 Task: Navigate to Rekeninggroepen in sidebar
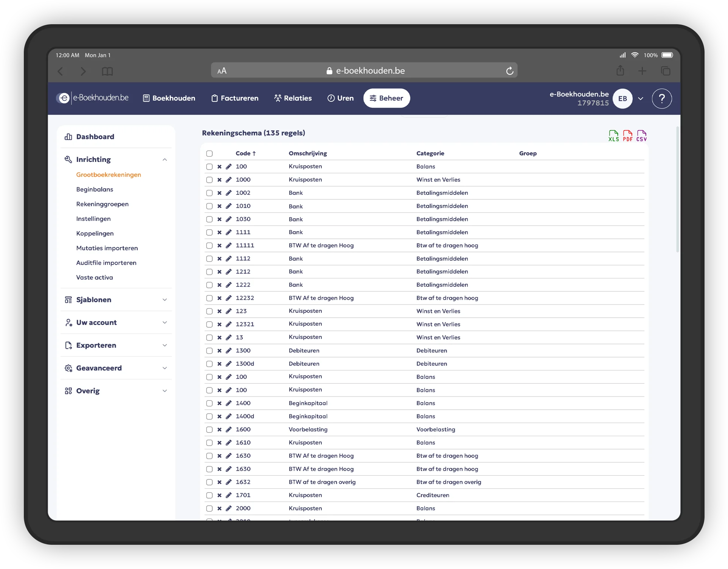[x=102, y=204]
